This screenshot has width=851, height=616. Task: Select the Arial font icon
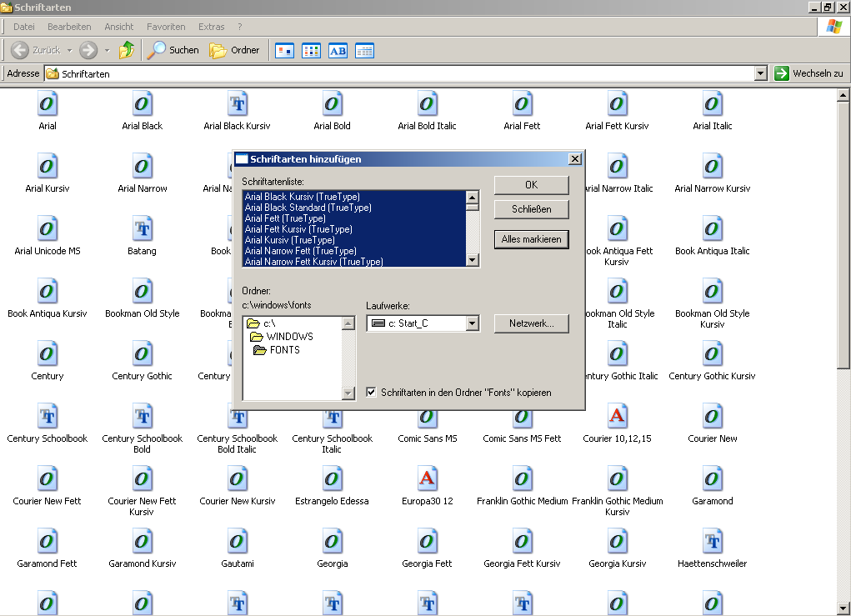click(x=48, y=103)
